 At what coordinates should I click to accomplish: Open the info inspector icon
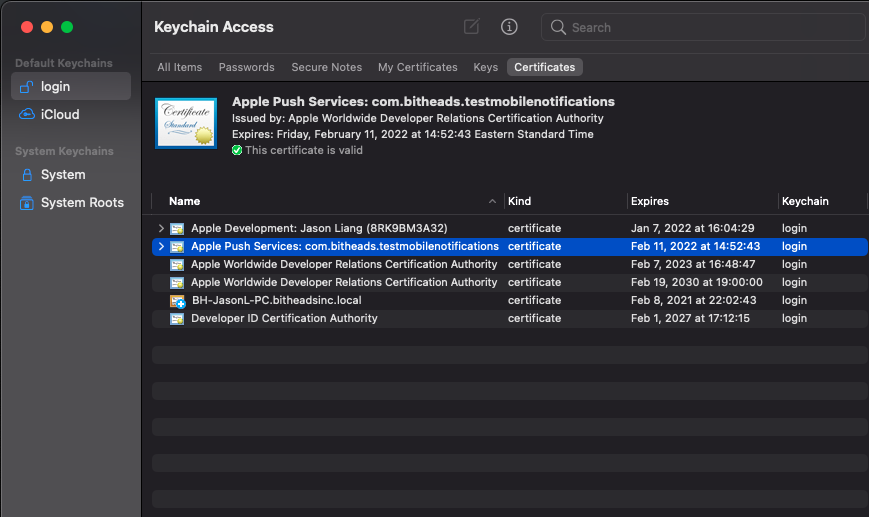[509, 27]
